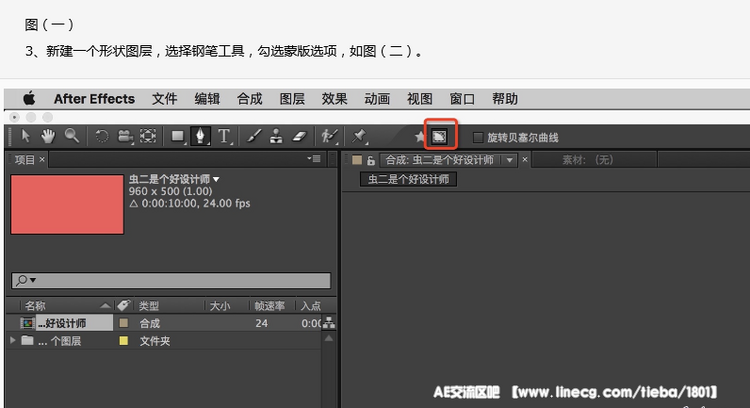Open the 文件 menu
Screen dimensions: 750x408
tap(165, 99)
